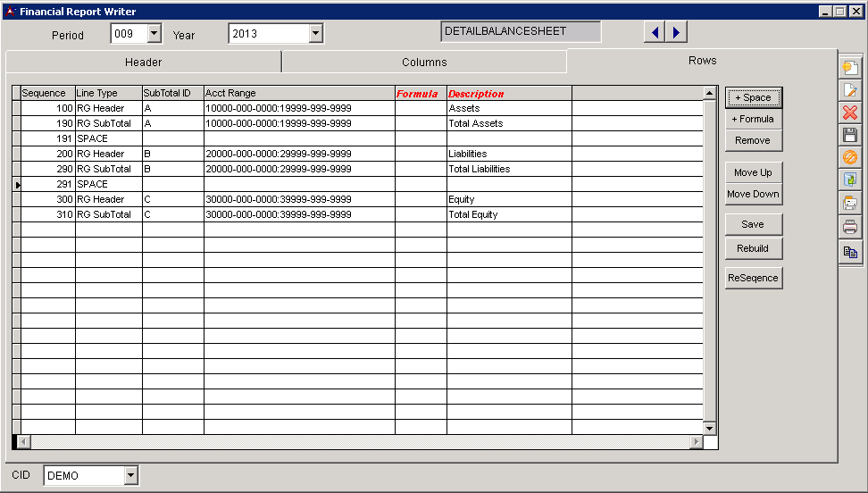
Task: Switch to the Header tab
Action: tap(143, 63)
